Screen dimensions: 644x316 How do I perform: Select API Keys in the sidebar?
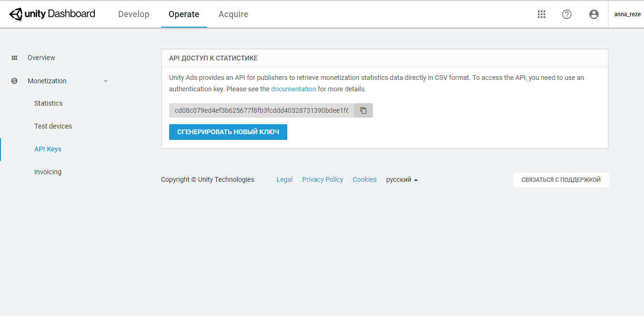pos(48,149)
